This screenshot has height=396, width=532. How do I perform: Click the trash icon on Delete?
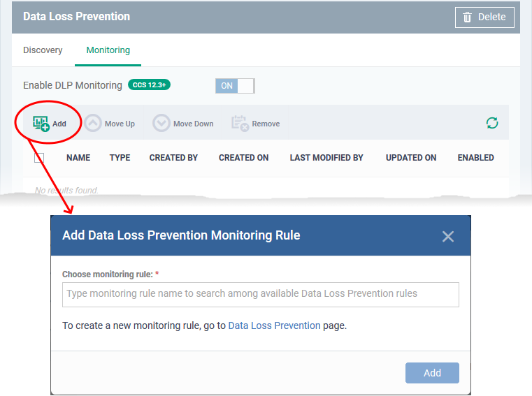467,17
